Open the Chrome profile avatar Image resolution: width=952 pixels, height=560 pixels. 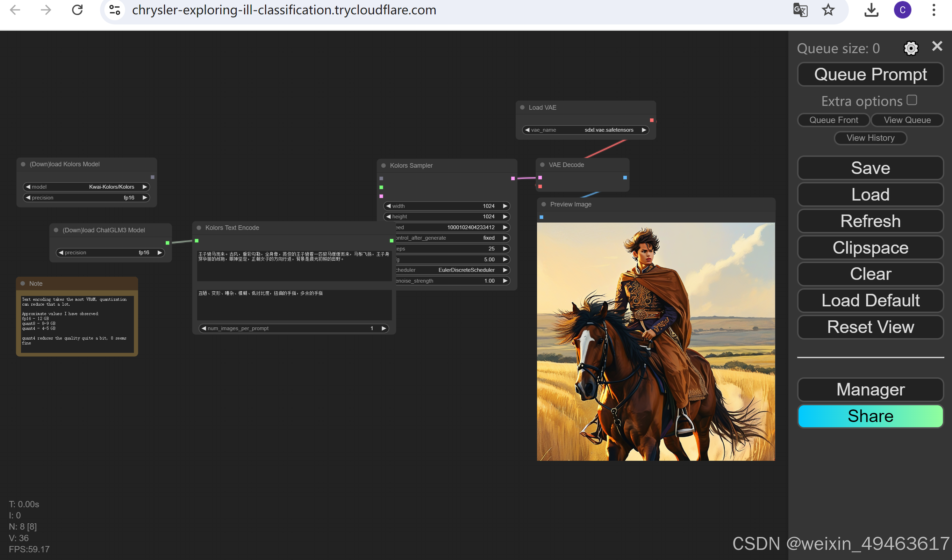pyautogui.click(x=902, y=10)
